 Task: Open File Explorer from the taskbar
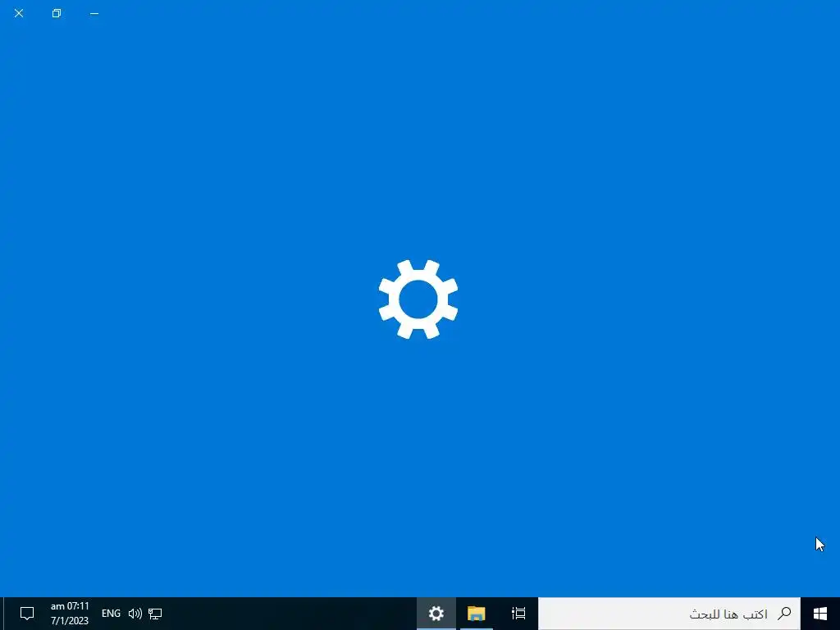click(x=477, y=614)
